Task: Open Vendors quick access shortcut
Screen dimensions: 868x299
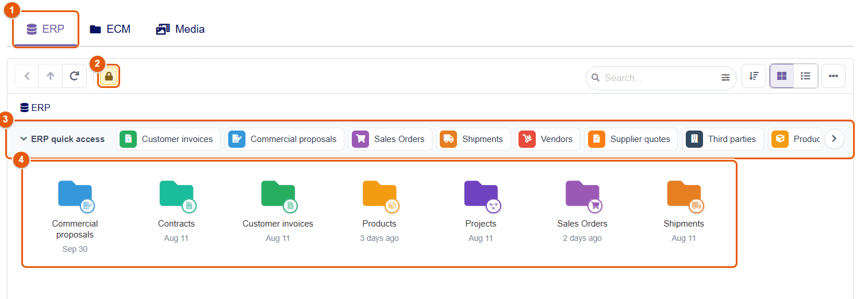Action: point(547,139)
